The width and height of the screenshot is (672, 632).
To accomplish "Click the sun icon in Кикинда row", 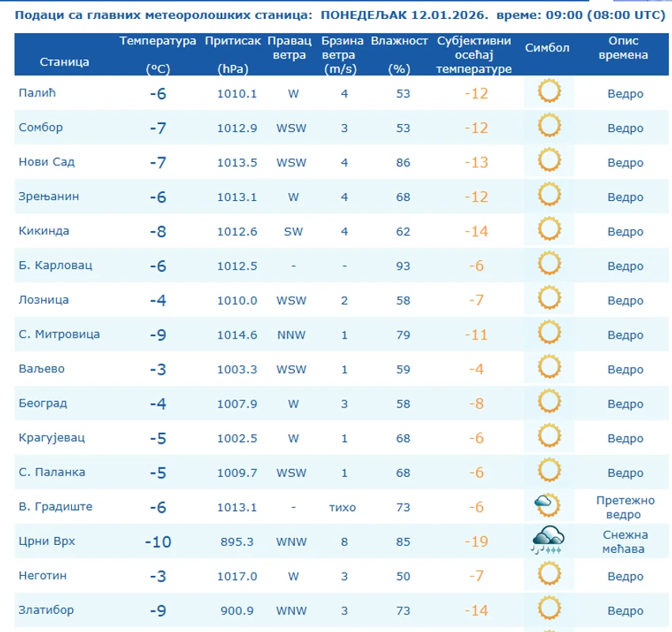I will coord(548,230).
